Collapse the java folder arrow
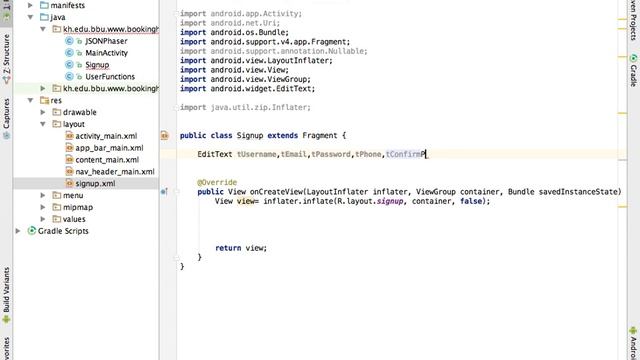 click(x=30, y=17)
